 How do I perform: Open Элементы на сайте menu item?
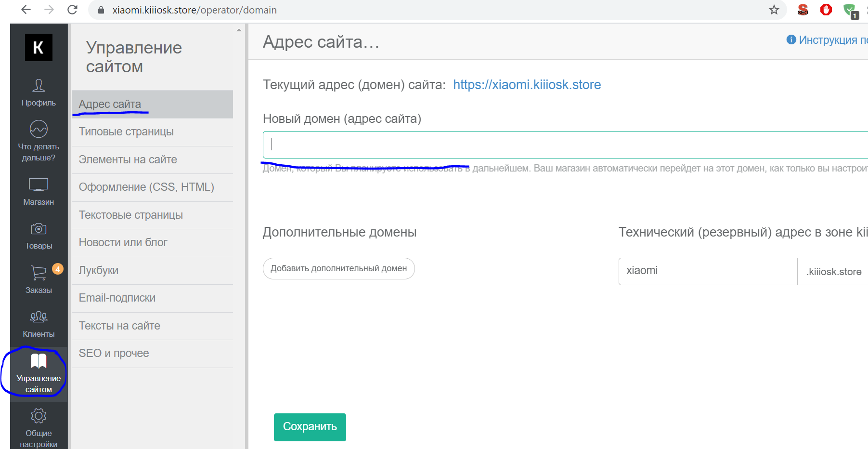152,159
